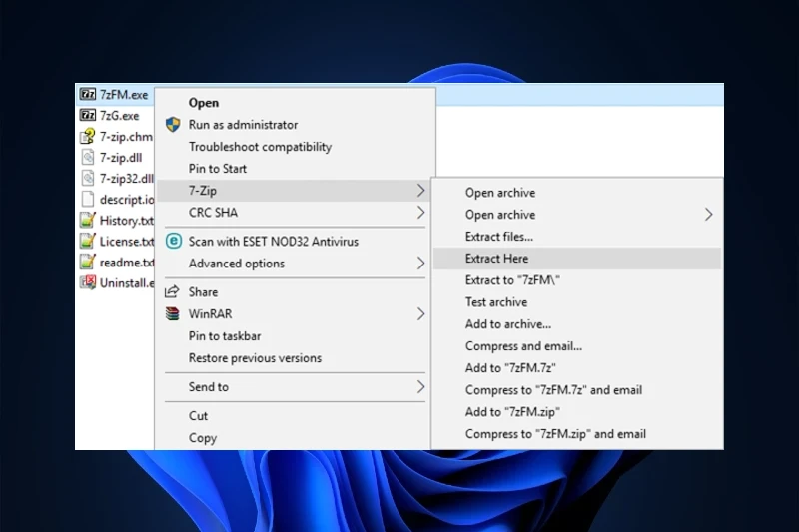The image size is (799, 532).
Task: Expand the WinRAR submenu arrow
Action: pyautogui.click(x=420, y=314)
